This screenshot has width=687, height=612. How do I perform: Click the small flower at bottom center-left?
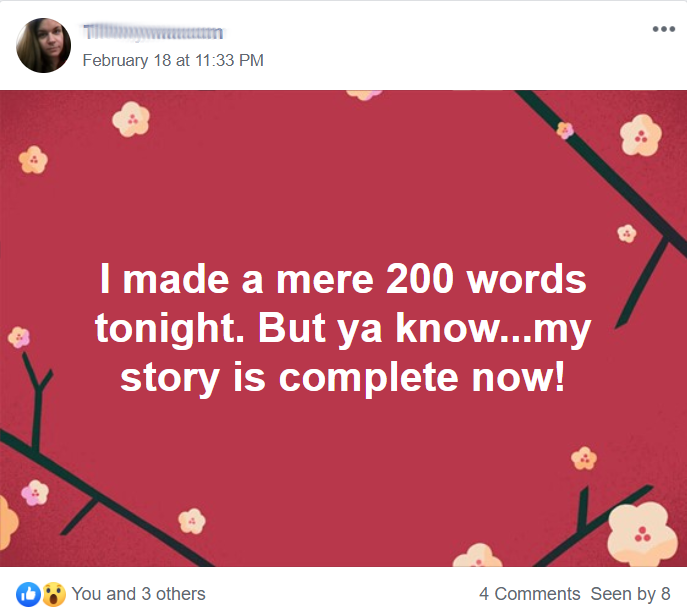(x=191, y=520)
